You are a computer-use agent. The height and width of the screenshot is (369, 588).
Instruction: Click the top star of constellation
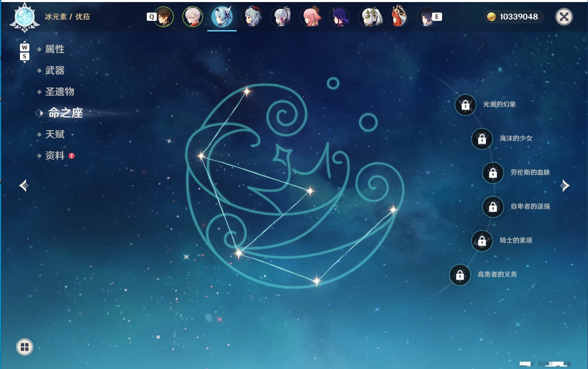click(x=246, y=92)
